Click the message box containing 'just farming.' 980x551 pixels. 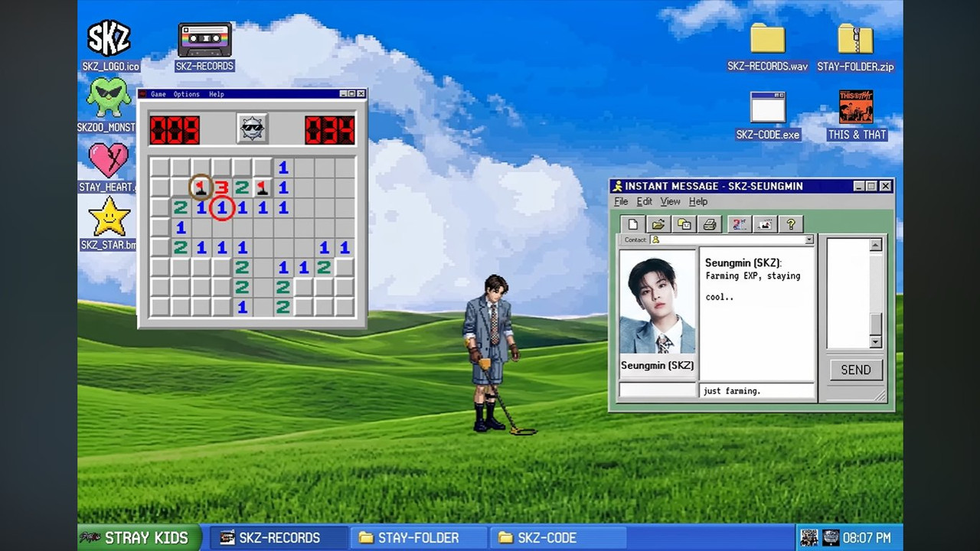pos(757,391)
